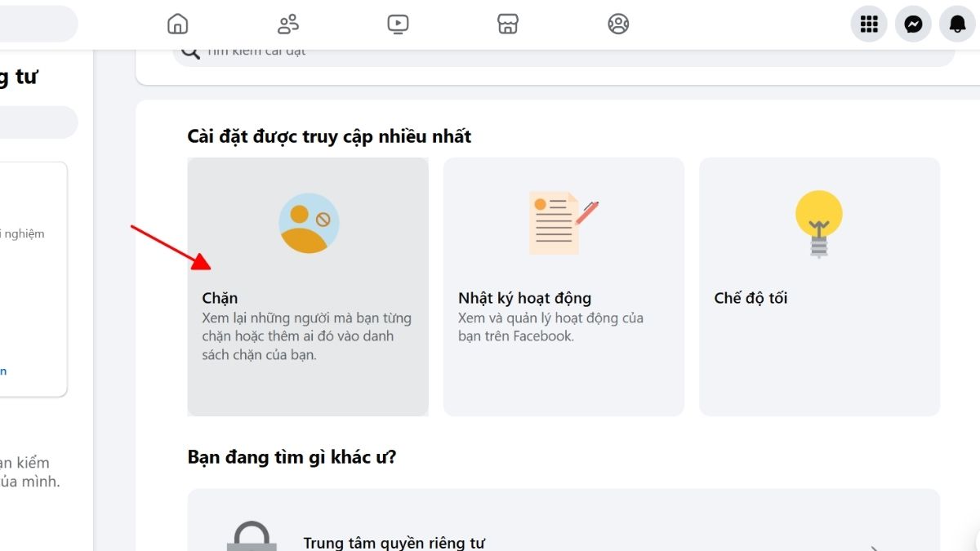Image resolution: width=980 pixels, height=551 pixels.
Task: Go to Facebook Home feed icon
Action: tap(177, 24)
